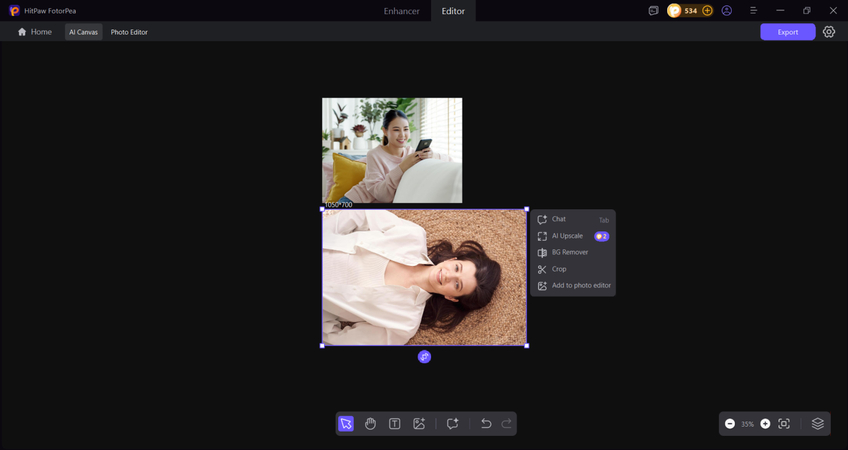
Task: Select the top woman-on-sofa image
Action: click(x=392, y=150)
